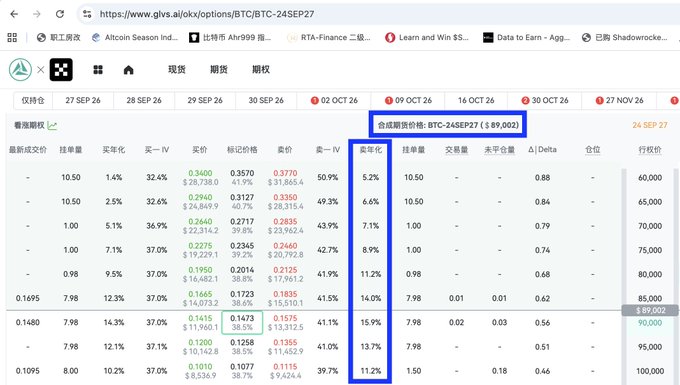
Task: Click ask price 0.1575 in 90,000 row
Action: click(x=285, y=318)
